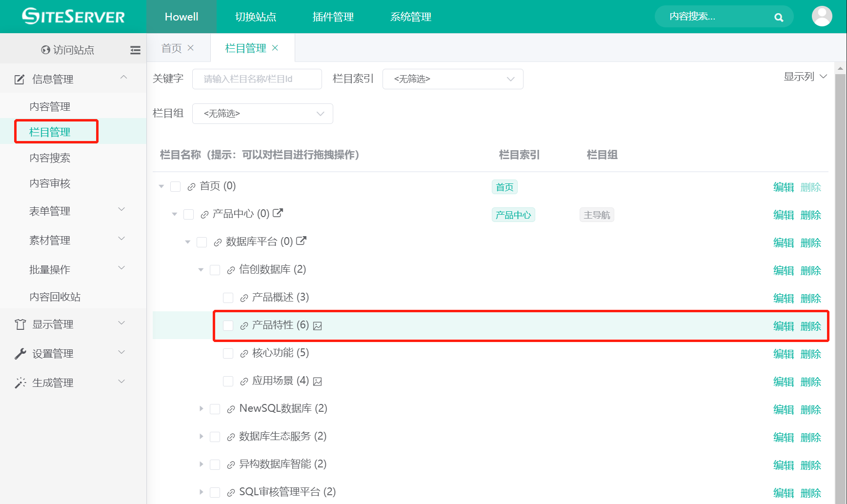
Task: Click link icon before 产品概述 (3)
Action: point(244,298)
